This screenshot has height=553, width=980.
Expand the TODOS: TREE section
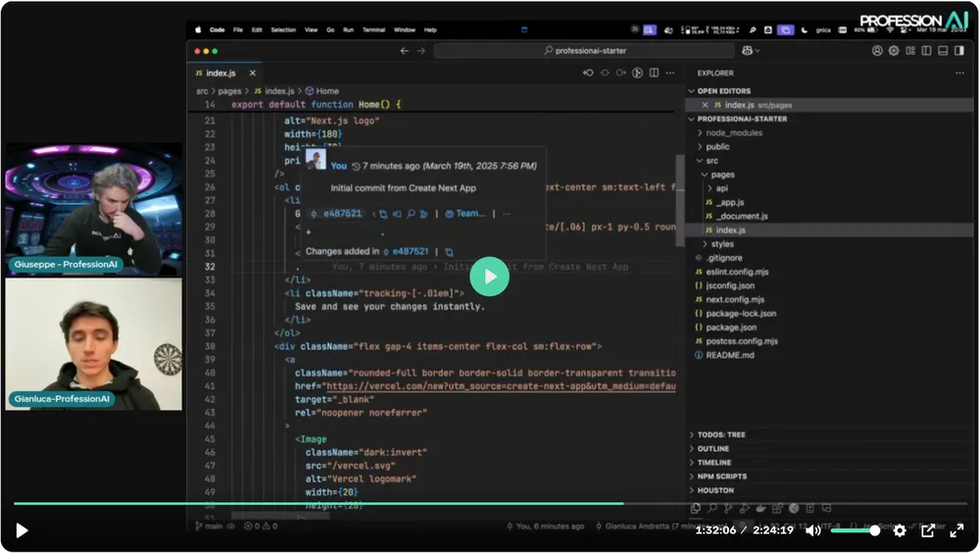coord(720,434)
